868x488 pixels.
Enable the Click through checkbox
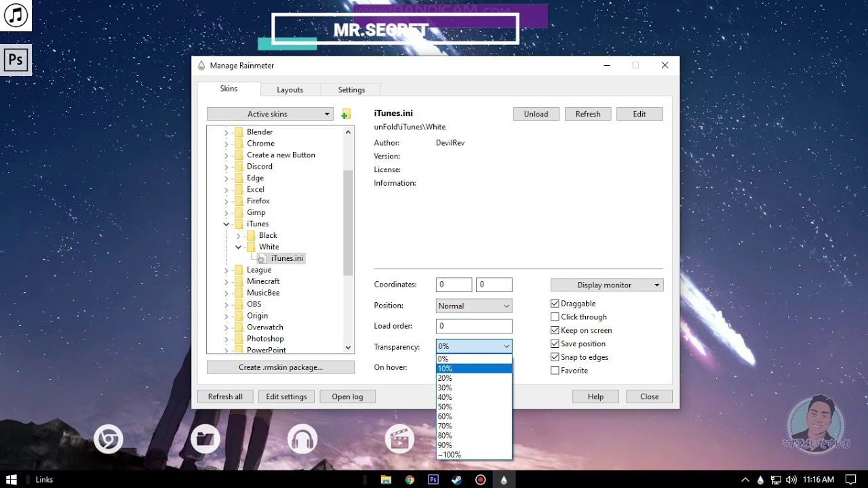click(x=555, y=317)
